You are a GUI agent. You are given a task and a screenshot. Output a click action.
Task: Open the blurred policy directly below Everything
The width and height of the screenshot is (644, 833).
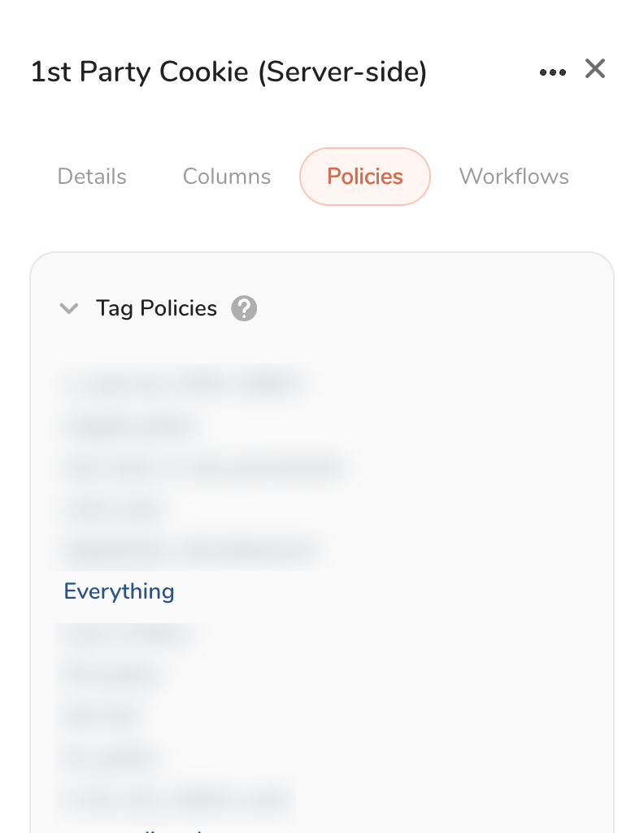126,635
